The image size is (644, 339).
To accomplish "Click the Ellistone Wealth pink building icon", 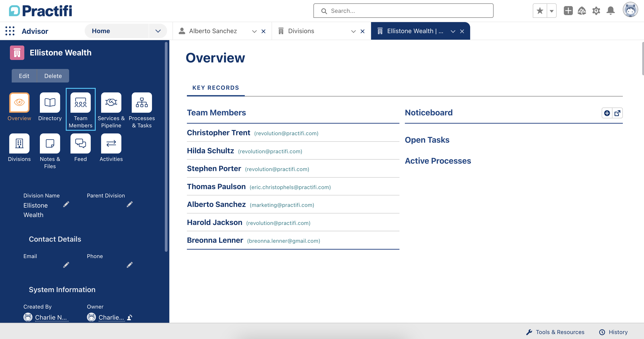I will [17, 53].
